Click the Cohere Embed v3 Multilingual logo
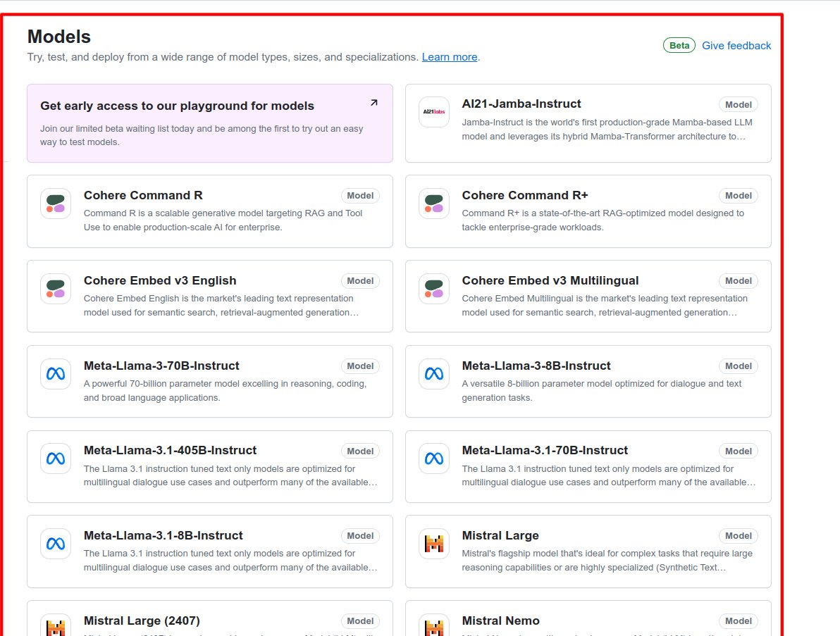 [x=434, y=289]
